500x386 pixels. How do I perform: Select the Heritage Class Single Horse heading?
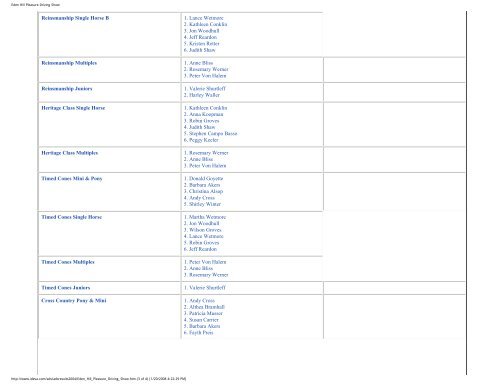click(x=73, y=108)
